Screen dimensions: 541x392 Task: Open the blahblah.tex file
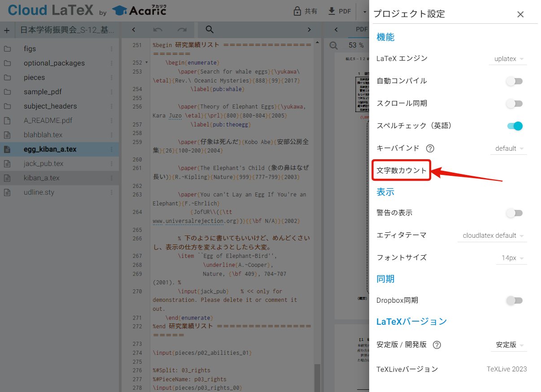tap(43, 135)
